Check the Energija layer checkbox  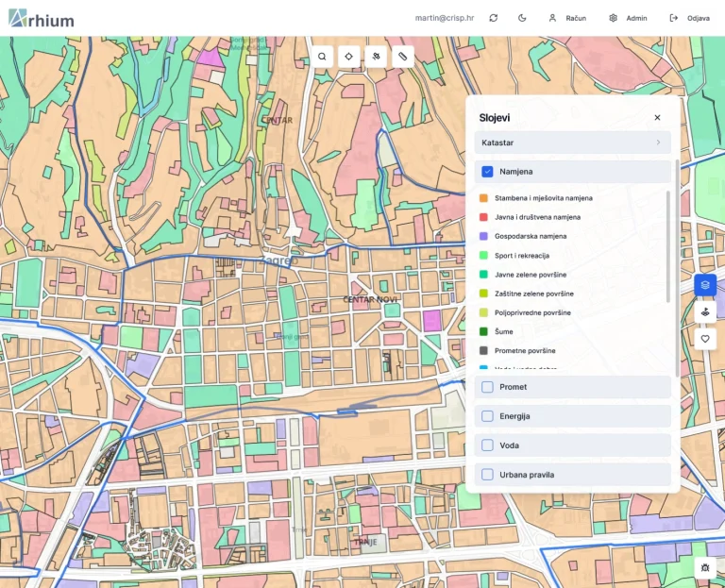tap(487, 416)
